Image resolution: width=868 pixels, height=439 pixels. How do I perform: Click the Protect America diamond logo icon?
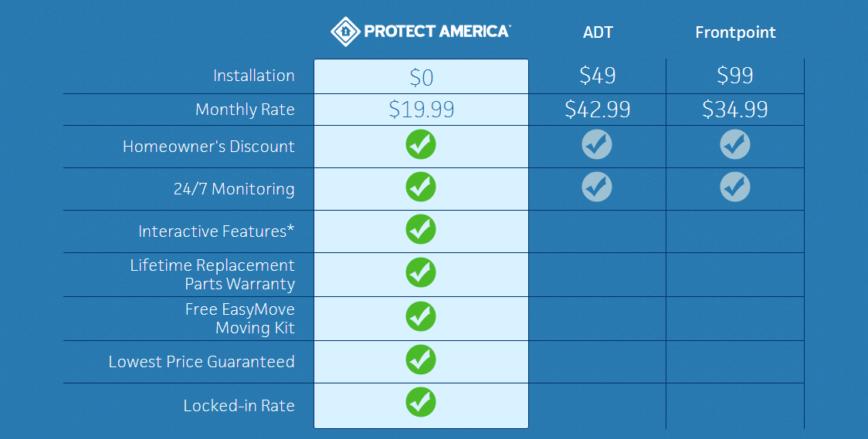[x=345, y=32]
